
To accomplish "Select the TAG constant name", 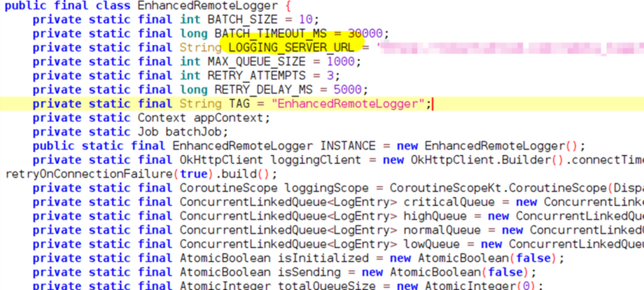I will coord(239,104).
